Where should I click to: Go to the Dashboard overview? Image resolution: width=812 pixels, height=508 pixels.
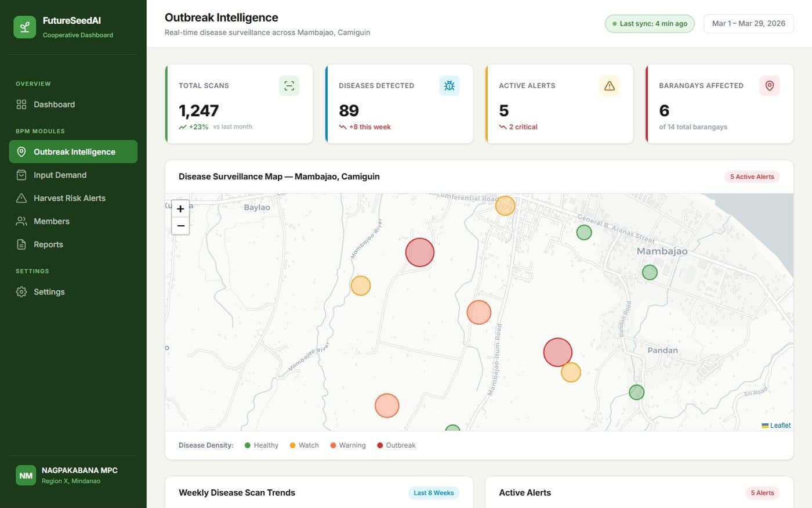(73, 105)
